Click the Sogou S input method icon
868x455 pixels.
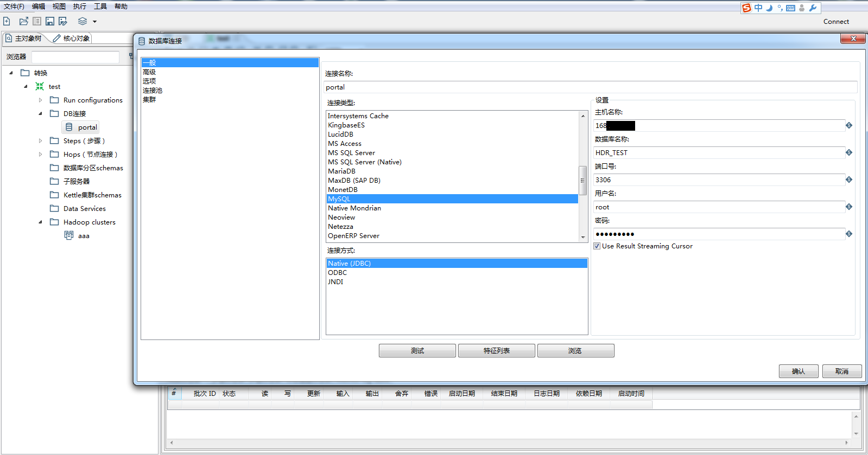747,8
